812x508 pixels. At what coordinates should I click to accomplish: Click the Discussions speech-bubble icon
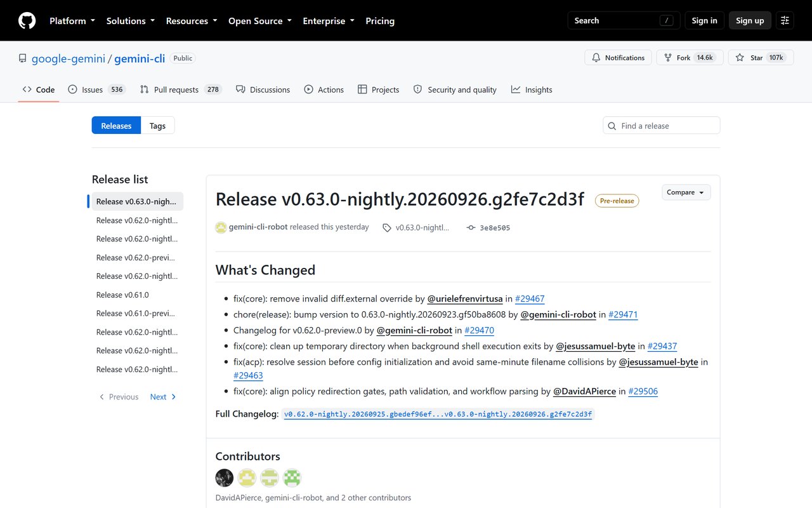point(240,90)
